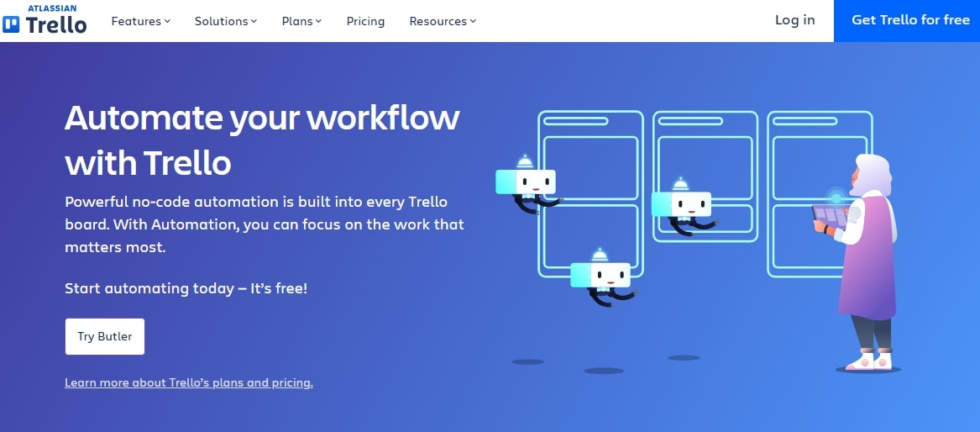
Task: Open the Solutions menu
Action: pyautogui.click(x=226, y=21)
